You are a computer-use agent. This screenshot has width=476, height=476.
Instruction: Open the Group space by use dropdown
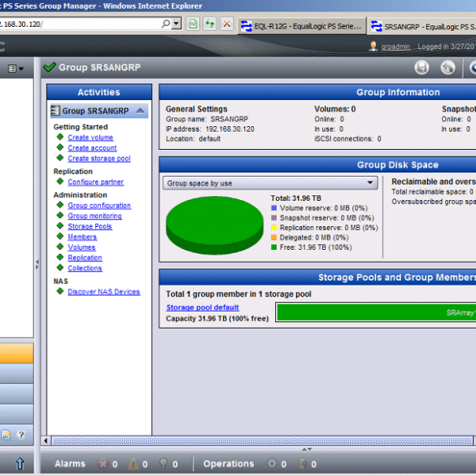coord(270,183)
